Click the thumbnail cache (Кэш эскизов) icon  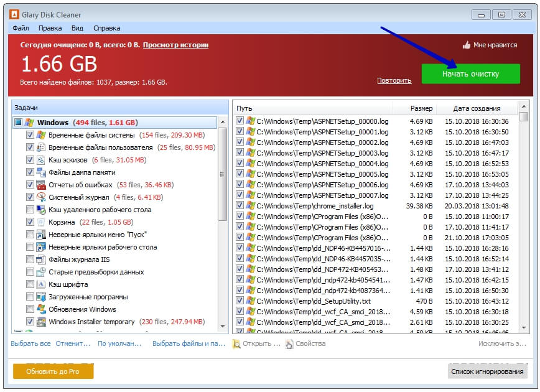click(x=41, y=160)
